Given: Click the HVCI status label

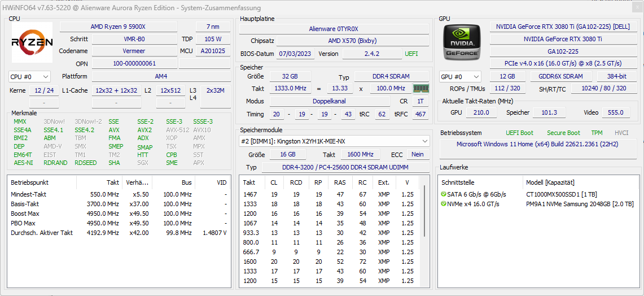Looking at the screenshot, I should 621,133.
